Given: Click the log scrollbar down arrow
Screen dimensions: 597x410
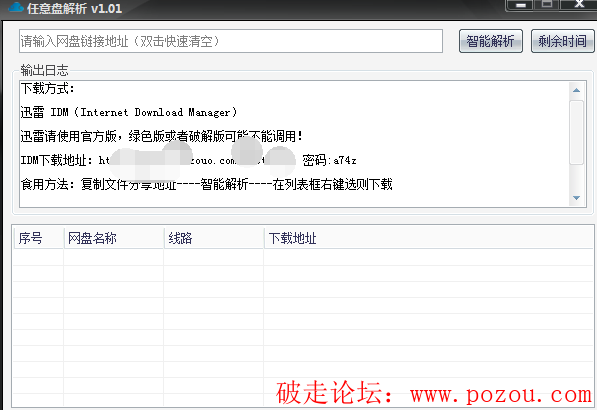Looking at the screenshot, I should pos(576,198).
